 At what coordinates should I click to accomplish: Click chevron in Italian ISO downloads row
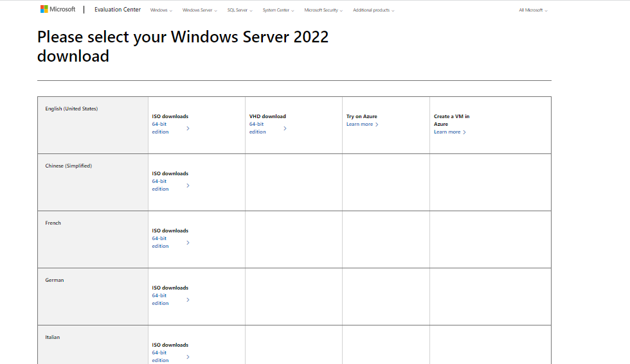pos(188,357)
